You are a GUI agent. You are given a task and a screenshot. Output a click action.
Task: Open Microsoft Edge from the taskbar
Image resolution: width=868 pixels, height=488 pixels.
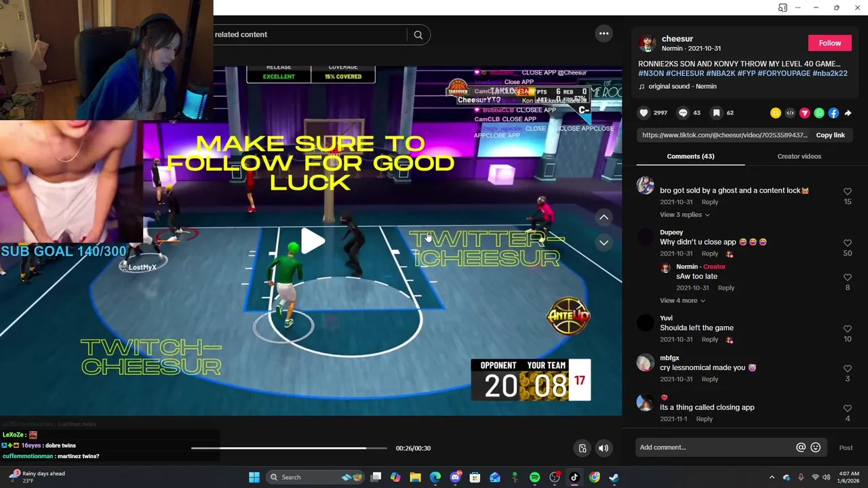[x=435, y=477]
